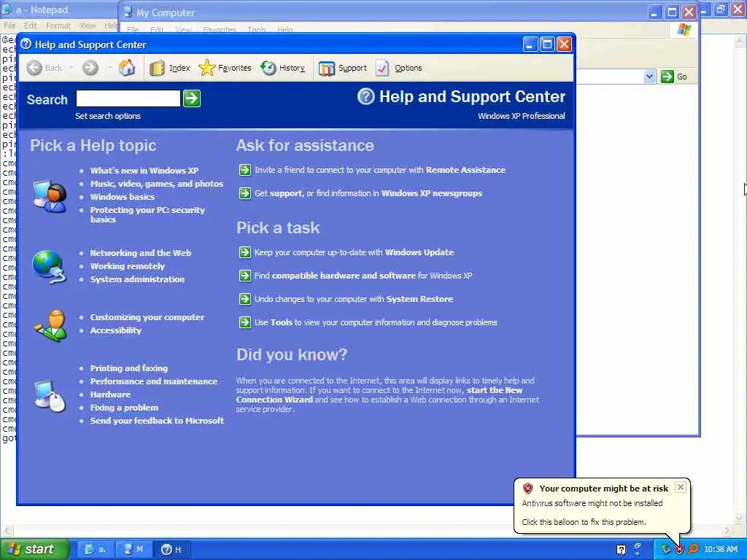Open address dropdown in My Computer window
This screenshot has height=560, width=747.
click(x=649, y=77)
